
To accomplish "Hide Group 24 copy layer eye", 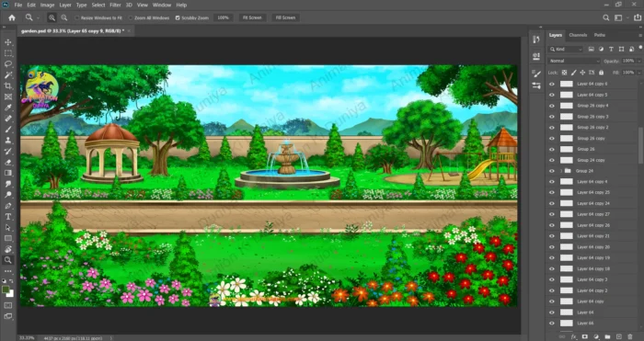I will click(x=552, y=160).
